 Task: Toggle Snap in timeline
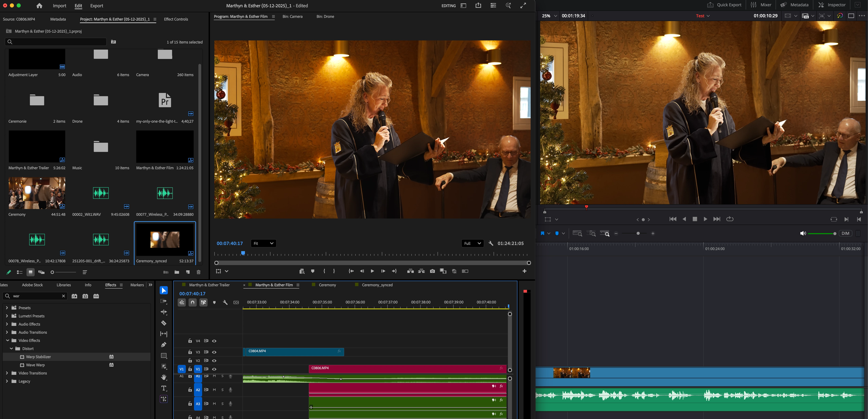pos(193,302)
